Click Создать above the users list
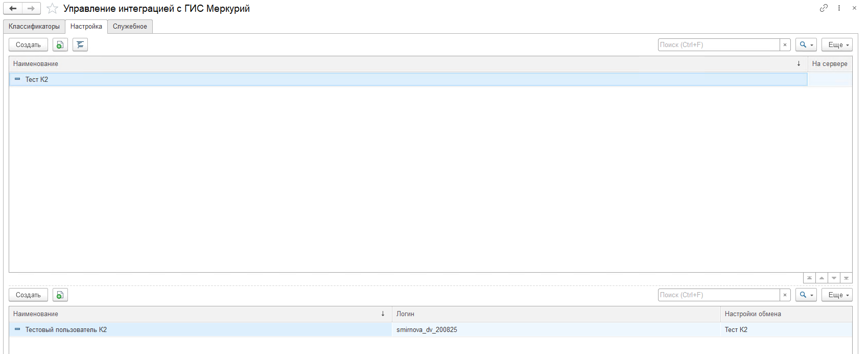 [28, 295]
